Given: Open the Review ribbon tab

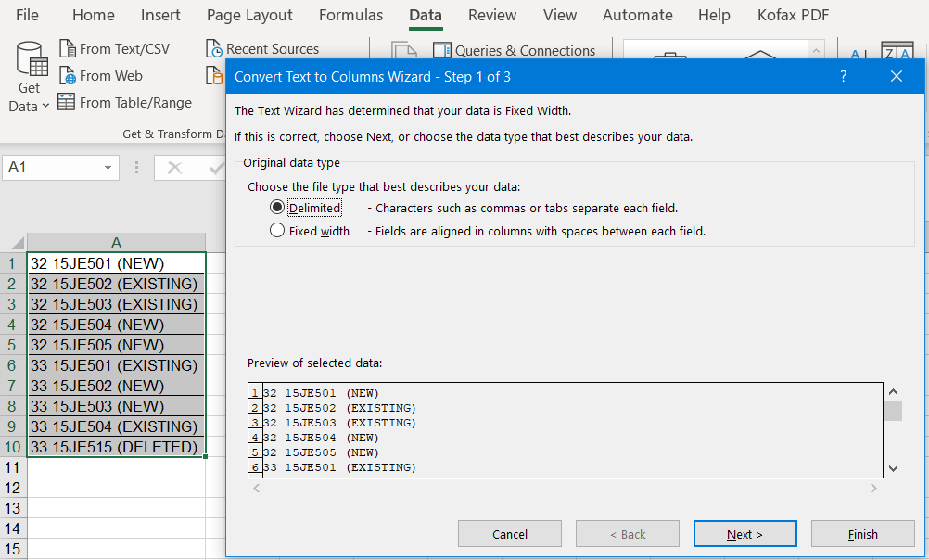Looking at the screenshot, I should 492,15.
